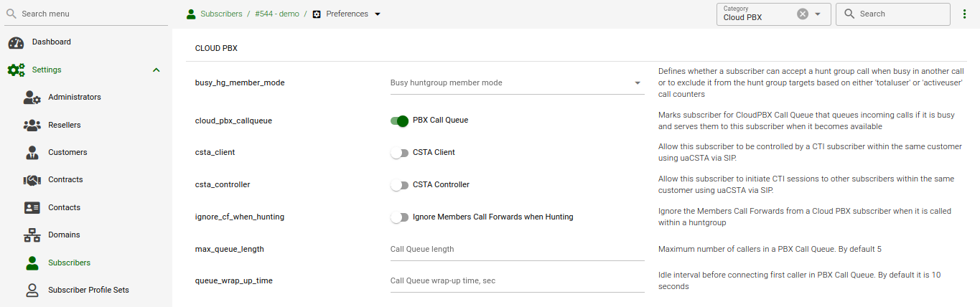
Task: Click the max_queue_length preference name
Action: (x=230, y=250)
